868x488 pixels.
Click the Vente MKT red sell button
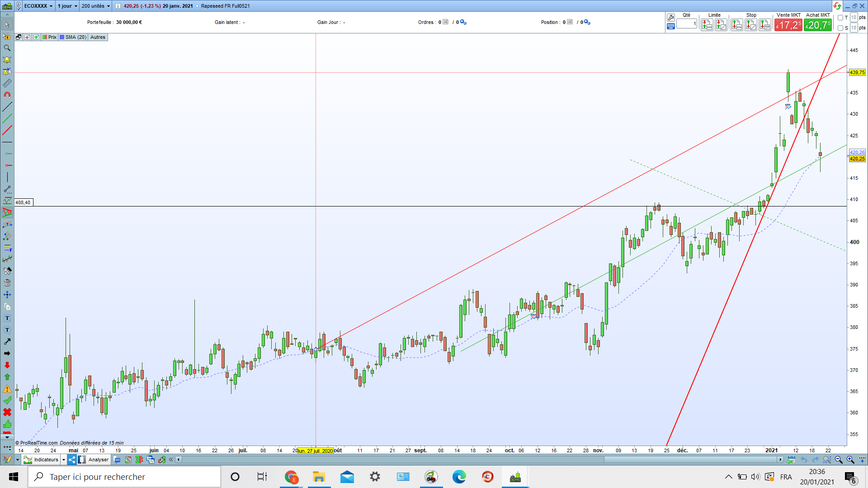coord(788,25)
